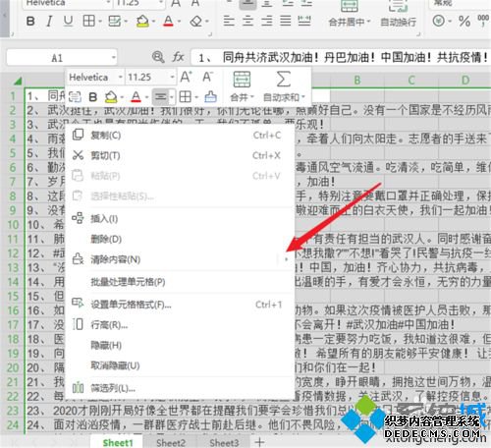Click the Bold icon in the ribbon

click(x=30, y=22)
